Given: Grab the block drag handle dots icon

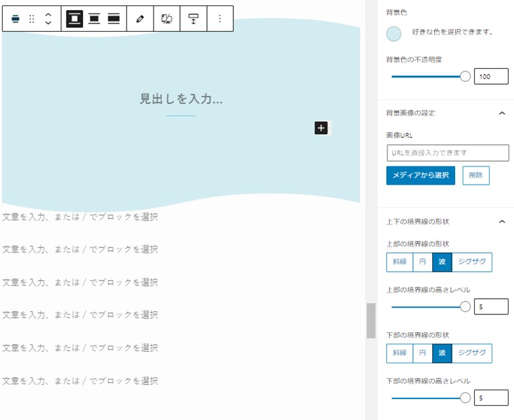Looking at the screenshot, I should (32, 19).
